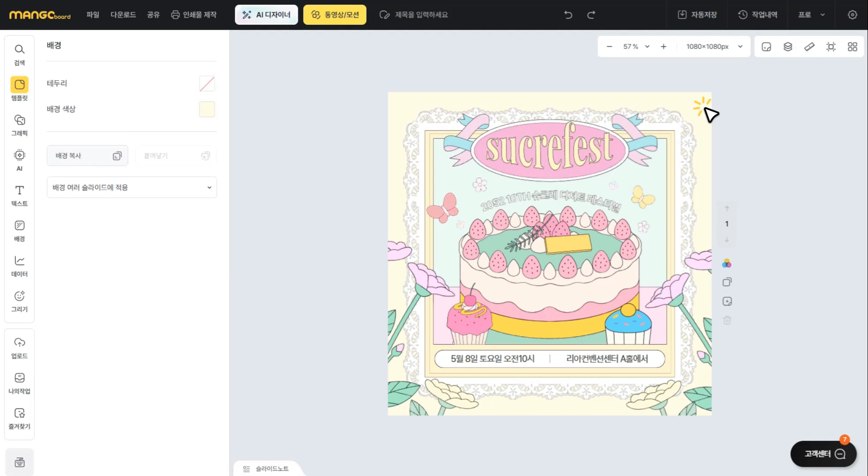
Task: Duplicate the slide using copy icon
Action: (x=727, y=282)
